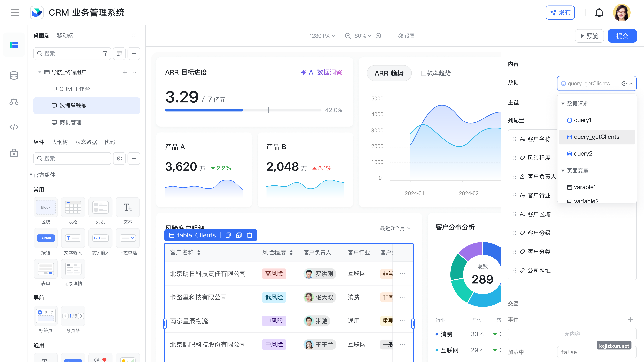Screen dimensions: 644x362
Task: Collapse the 导航_终端用户 tree node
Action: point(39,72)
